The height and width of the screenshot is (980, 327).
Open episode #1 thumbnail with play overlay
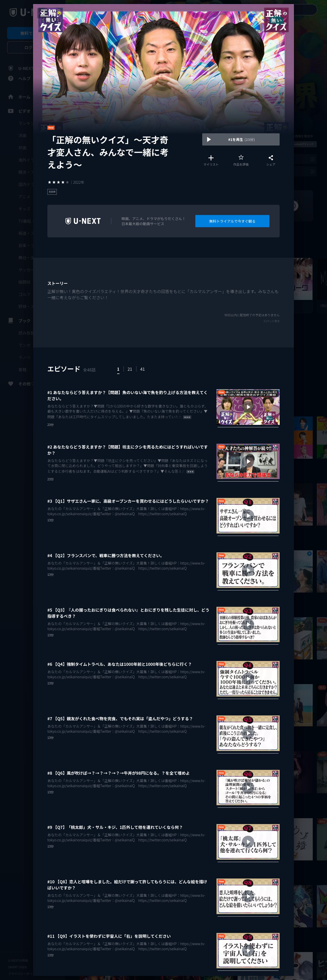coord(248,407)
